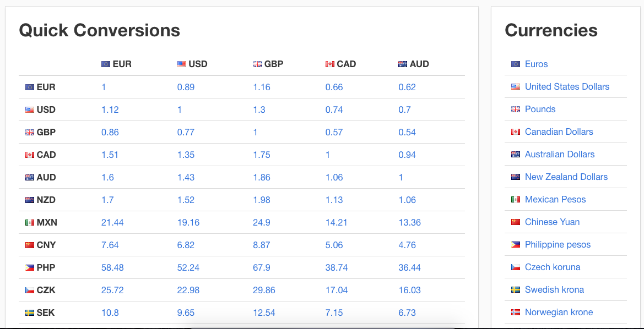Open the New Zealand Dollars link
The image size is (644, 329).
point(566,177)
